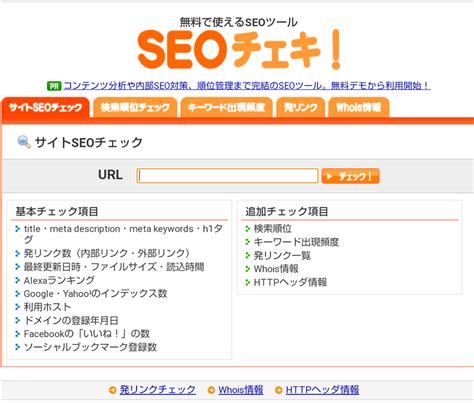Open the Whois情報 tab

(x=359, y=107)
